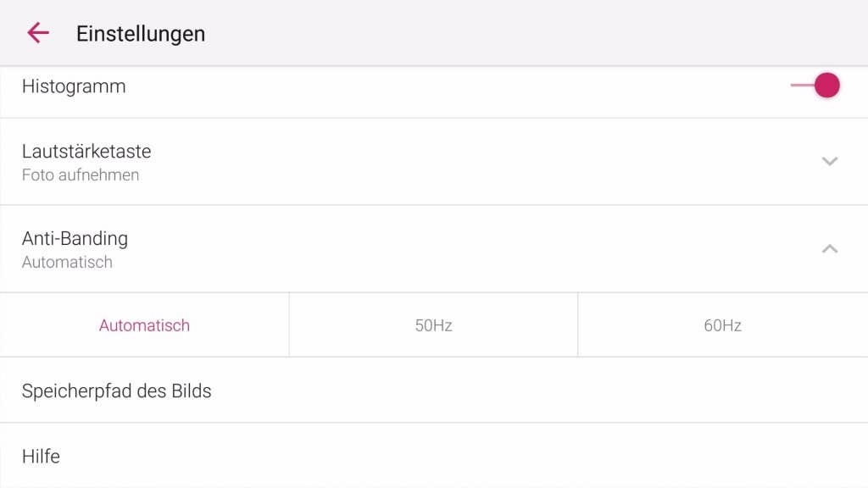Viewport: 868px width, 488px height.
Task: Disable the Histogramm switch
Action: tap(826, 86)
